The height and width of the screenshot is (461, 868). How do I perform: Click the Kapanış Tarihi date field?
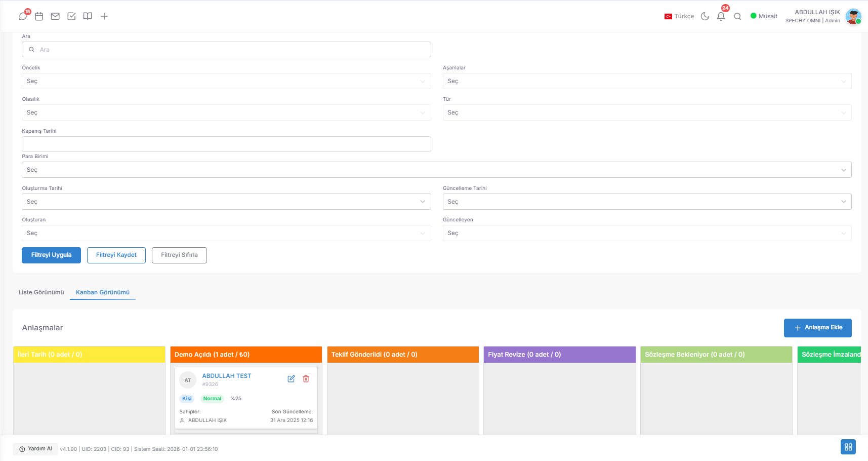coord(226,144)
